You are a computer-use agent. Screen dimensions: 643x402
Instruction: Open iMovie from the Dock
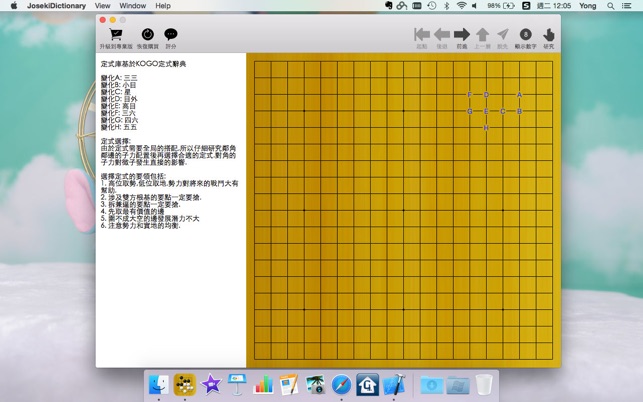coord(211,384)
